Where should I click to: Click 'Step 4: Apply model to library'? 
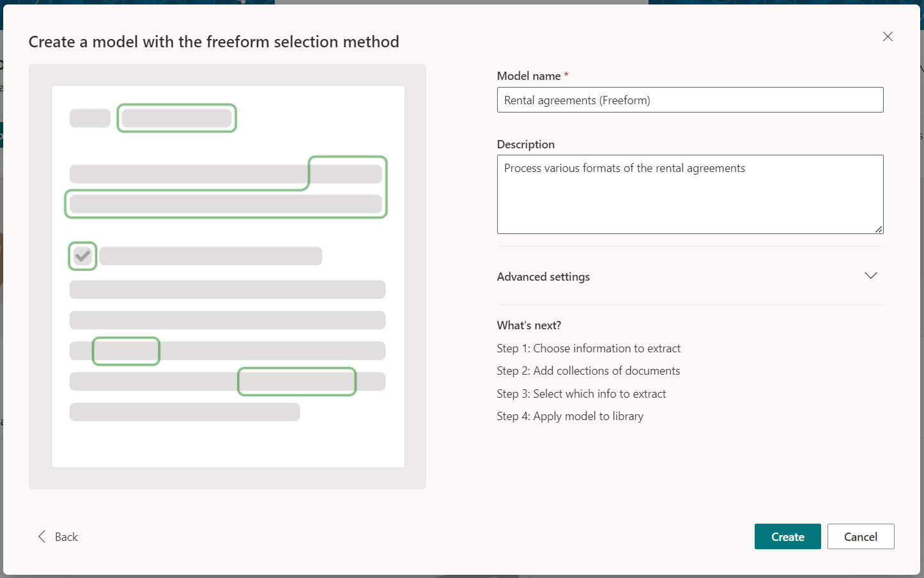570,416
